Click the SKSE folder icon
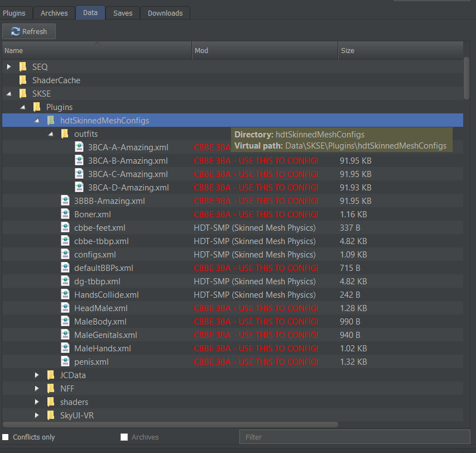This screenshot has width=476, height=453. 23,93
